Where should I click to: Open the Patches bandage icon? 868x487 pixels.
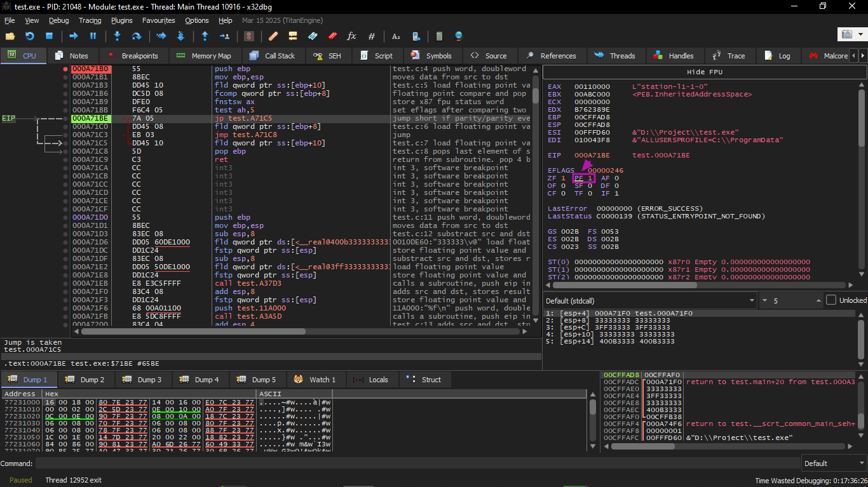pyautogui.click(x=273, y=36)
